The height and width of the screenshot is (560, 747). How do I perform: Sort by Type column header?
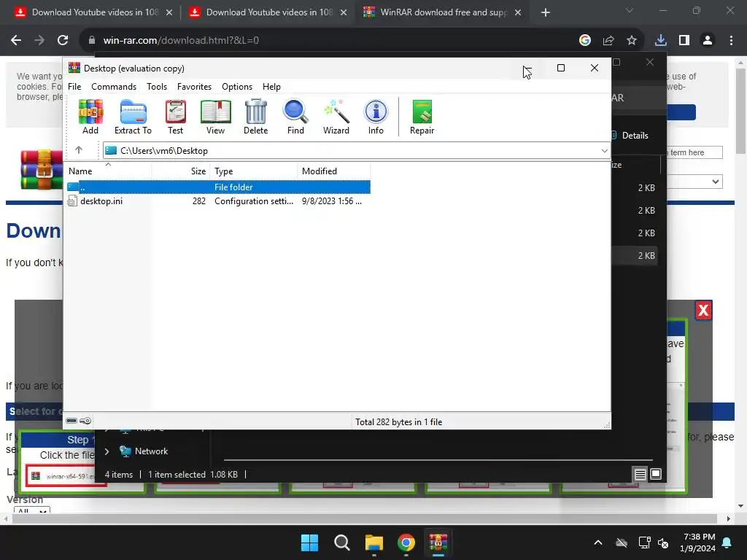coord(253,171)
